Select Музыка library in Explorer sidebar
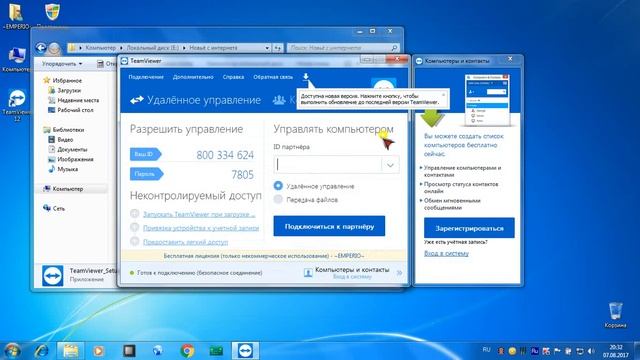 point(67,169)
